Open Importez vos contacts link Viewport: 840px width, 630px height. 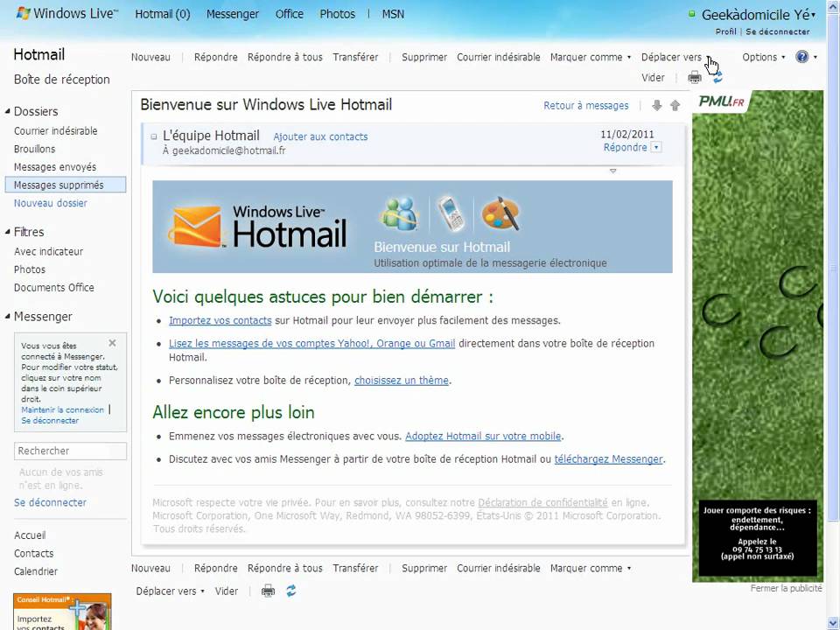[x=220, y=320]
